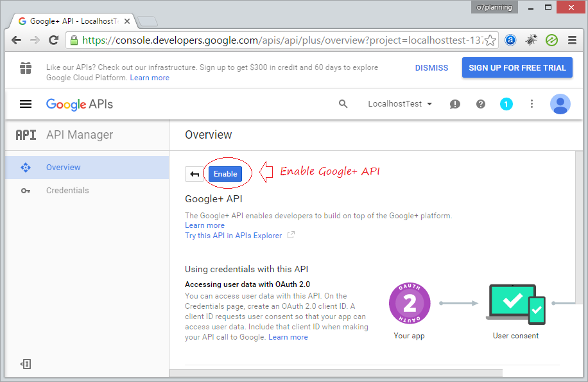The width and height of the screenshot is (588, 382).
Task: Click the horizontal scrollbar at the bottom
Action: tap(336, 374)
